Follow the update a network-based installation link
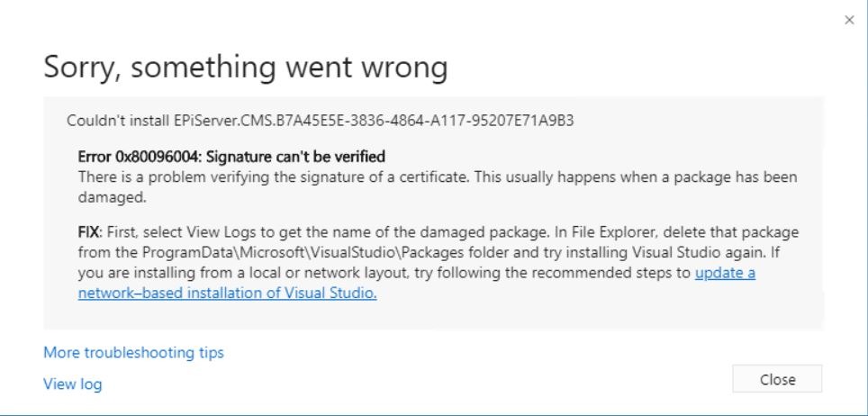The width and height of the screenshot is (868, 416). coord(724,273)
